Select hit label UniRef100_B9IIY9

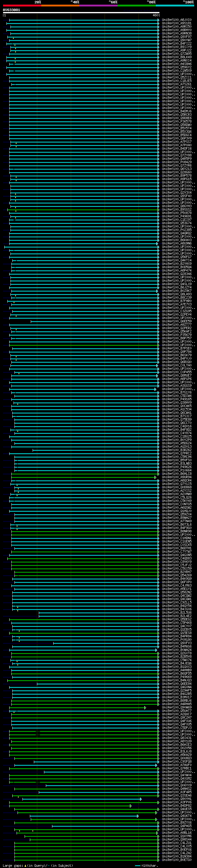pyautogui.click(x=177, y=47)
